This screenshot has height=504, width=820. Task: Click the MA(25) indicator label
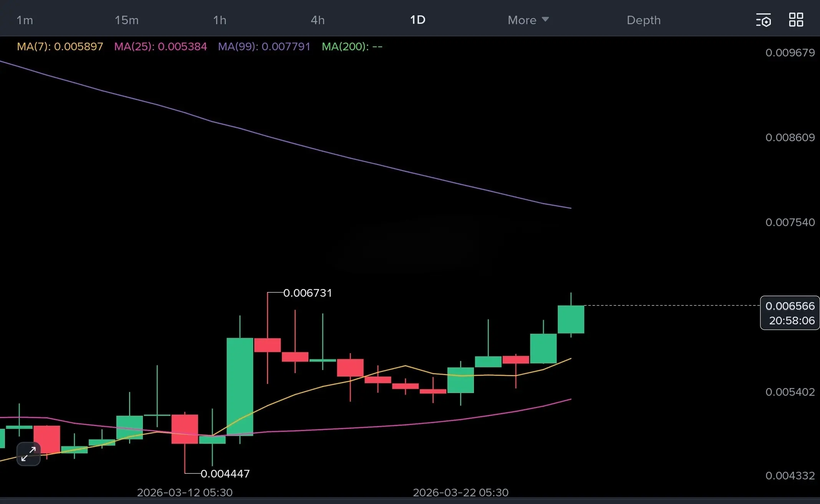tap(161, 46)
